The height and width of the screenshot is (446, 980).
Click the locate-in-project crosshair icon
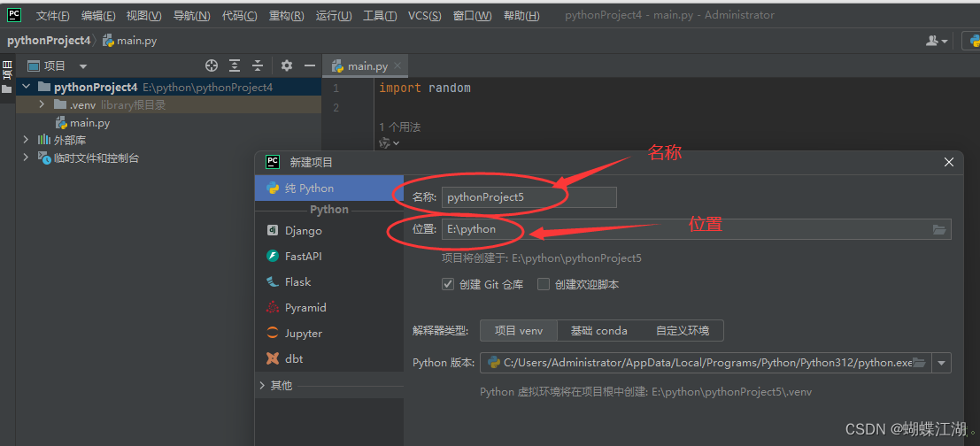(212, 65)
